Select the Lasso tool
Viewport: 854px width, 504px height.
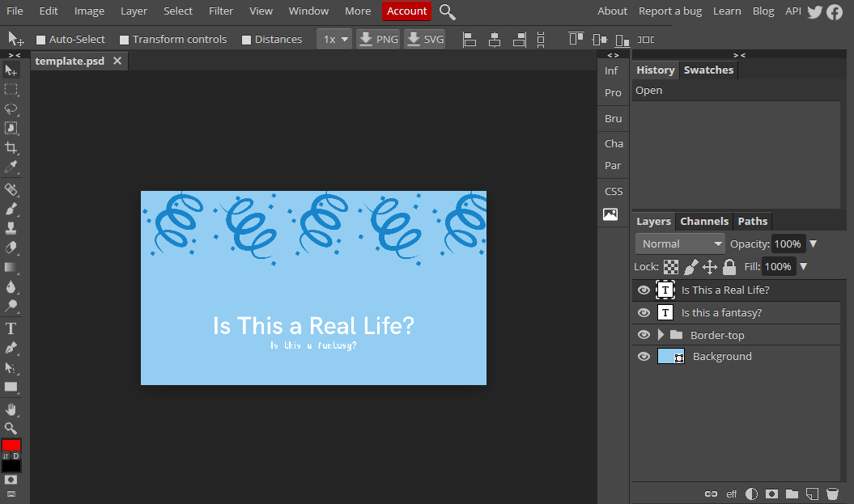click(x=11, y=109)
